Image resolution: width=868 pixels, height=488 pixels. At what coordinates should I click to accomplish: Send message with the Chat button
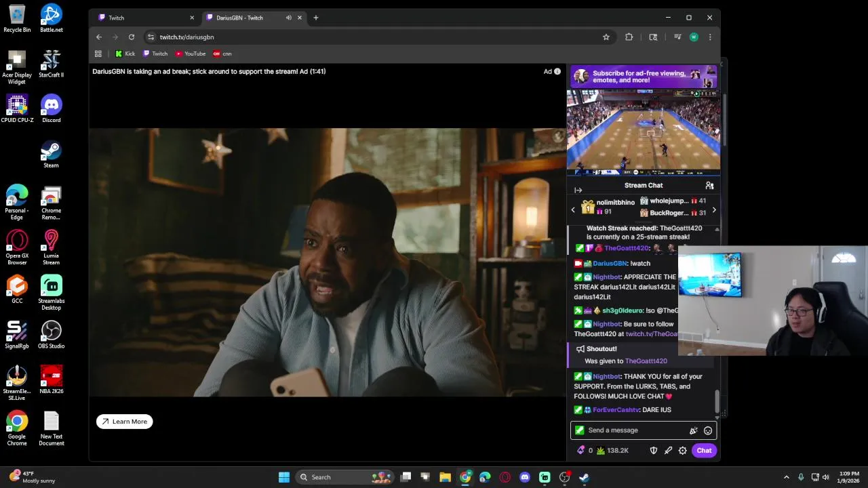[704, 451]
